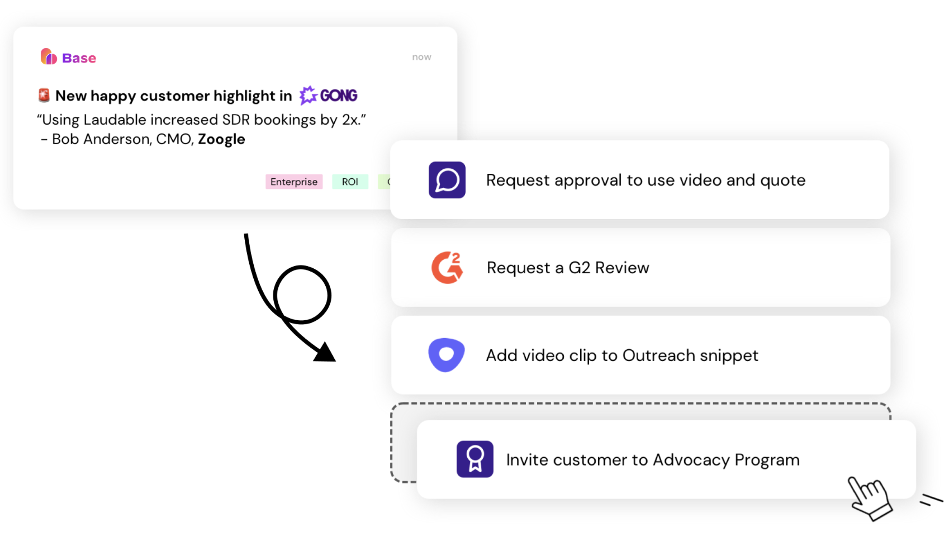
Task: Choose 'Request approval to use video and quote'
Action: (x=646, y=180)
